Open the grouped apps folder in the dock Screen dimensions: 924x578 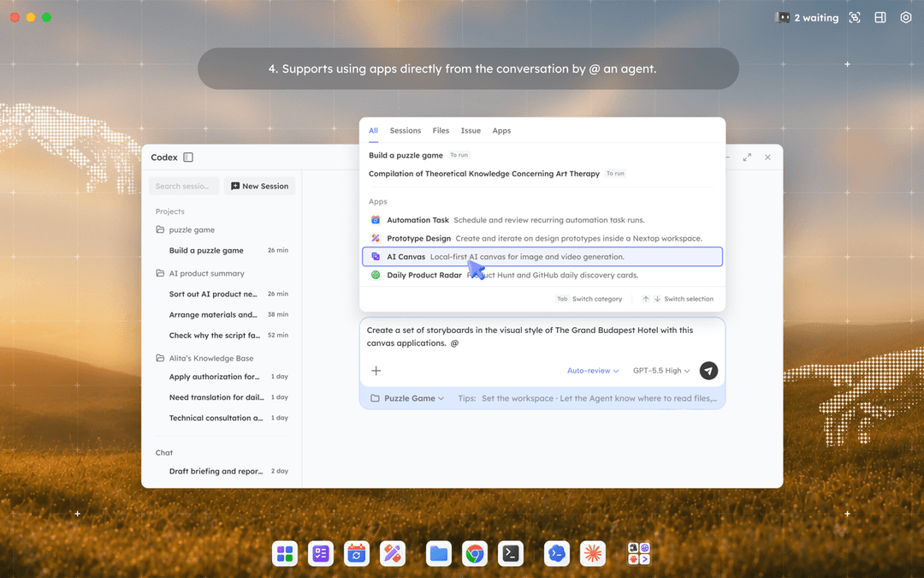[x=639, y=554]
